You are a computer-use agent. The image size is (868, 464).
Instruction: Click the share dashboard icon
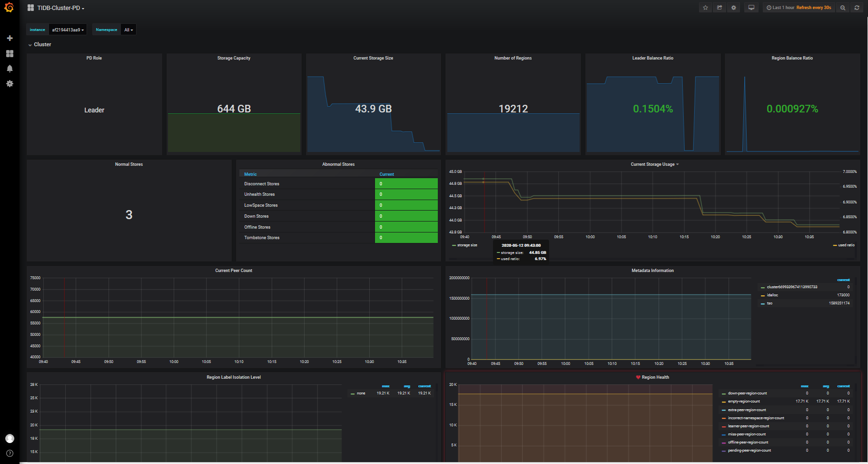(720, 8)
